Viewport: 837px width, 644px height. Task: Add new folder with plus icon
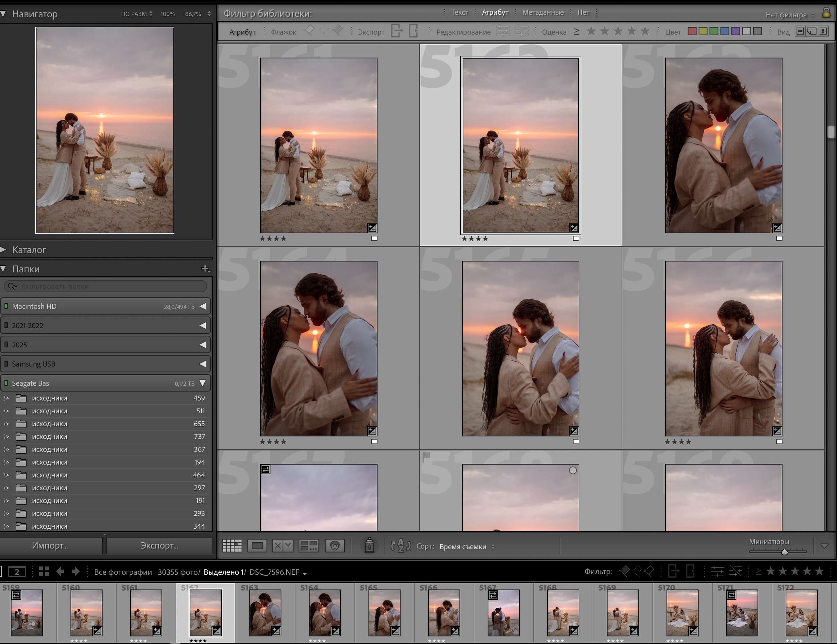pos(205,269)
